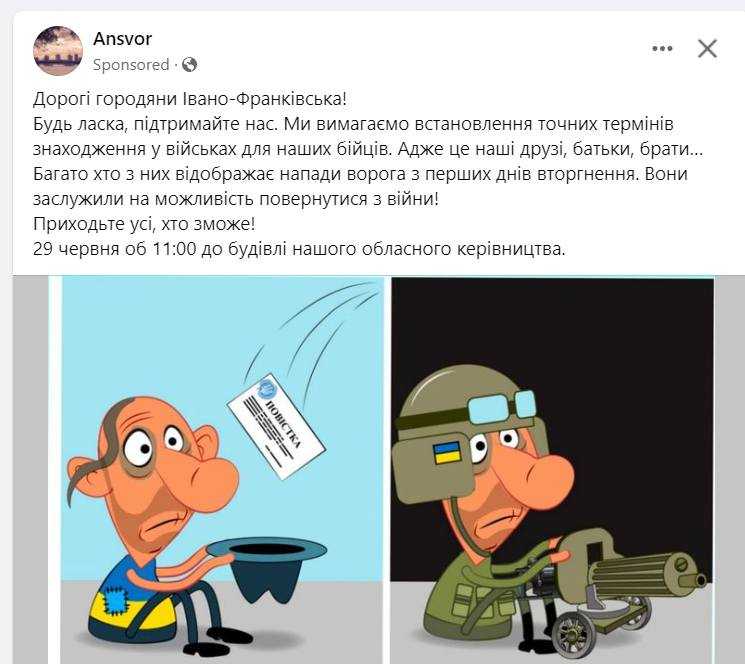Click the ПОВІСТКА summons paper in cartoon
Viewport: 745px width, 664px height.
pyautogui.click(x=277, y=426)
